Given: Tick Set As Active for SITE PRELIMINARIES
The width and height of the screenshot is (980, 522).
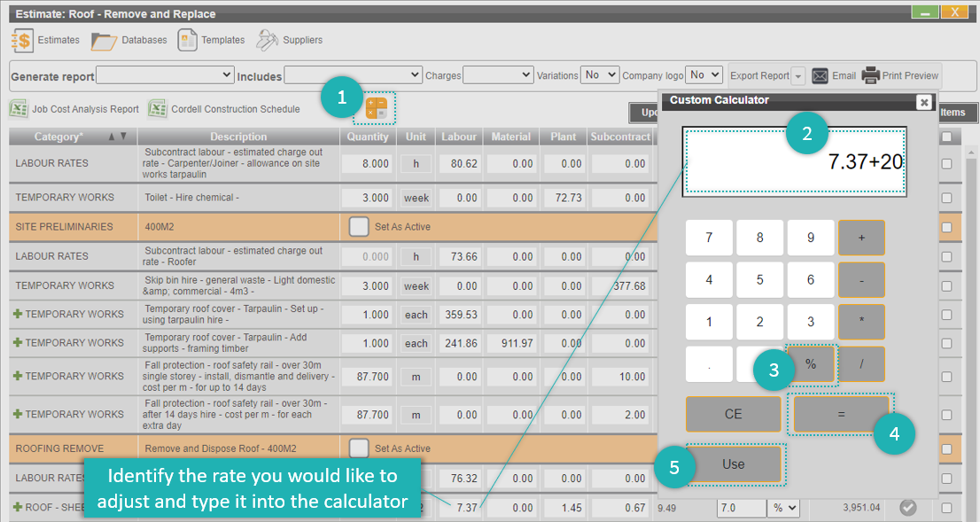Looking at the screenshot, I should pos(359,226).
